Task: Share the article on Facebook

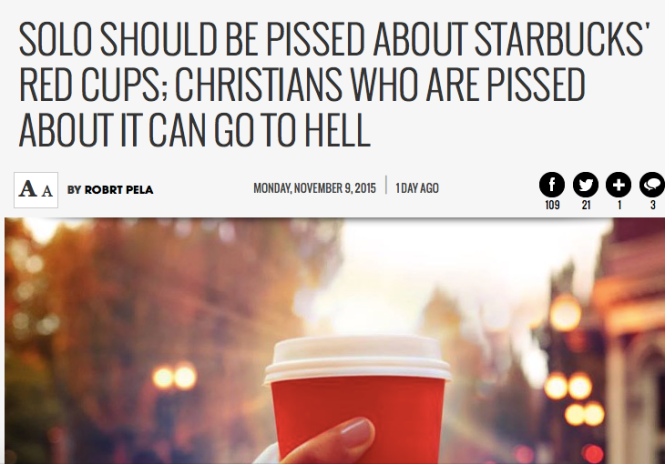Action: pos(552,185)
